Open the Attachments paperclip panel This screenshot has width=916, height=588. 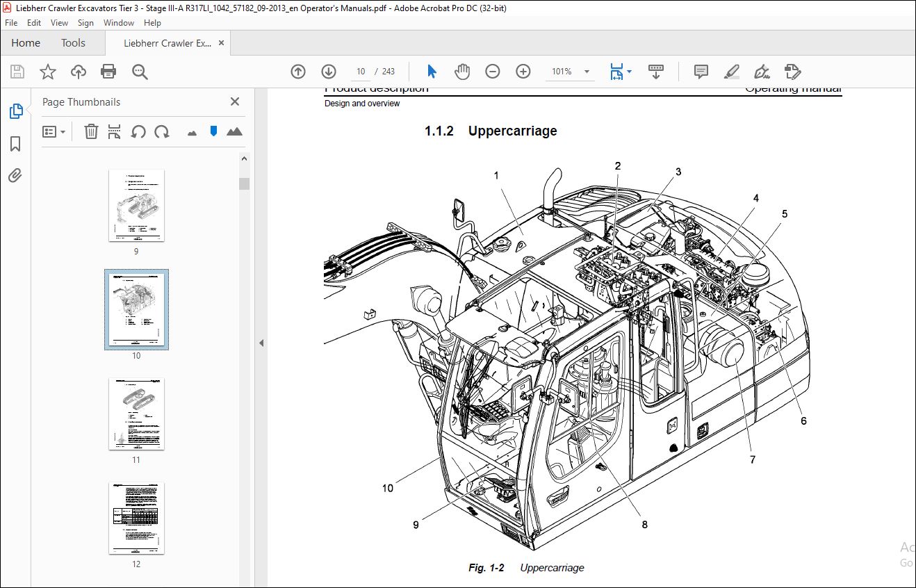(15, 175)
